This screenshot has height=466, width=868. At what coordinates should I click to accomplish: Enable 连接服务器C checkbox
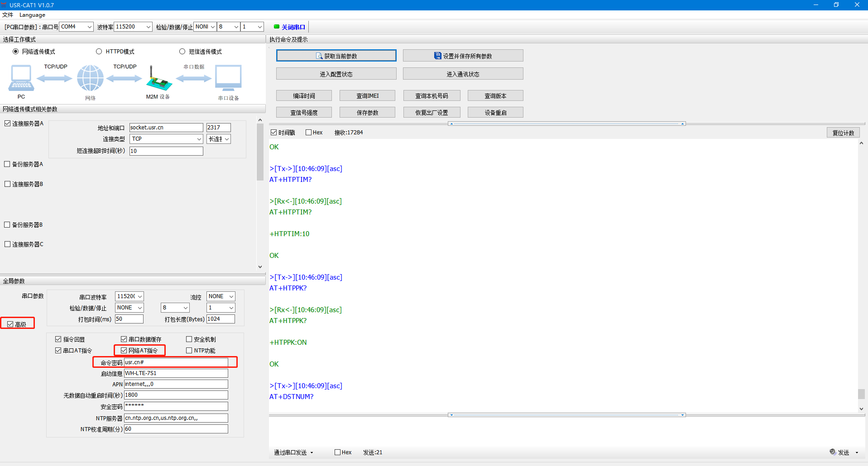click(7, 244)
